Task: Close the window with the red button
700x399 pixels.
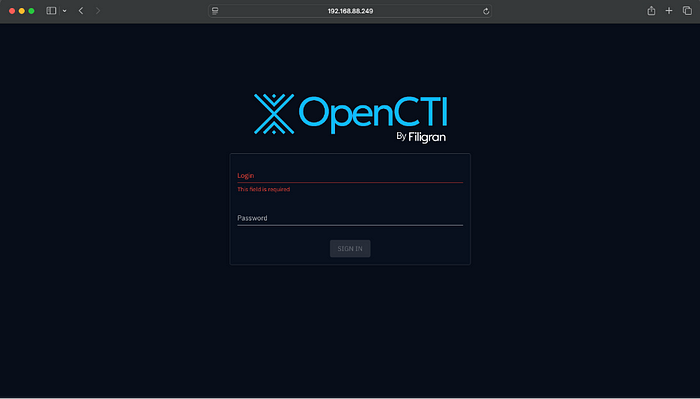Action: 12,11
